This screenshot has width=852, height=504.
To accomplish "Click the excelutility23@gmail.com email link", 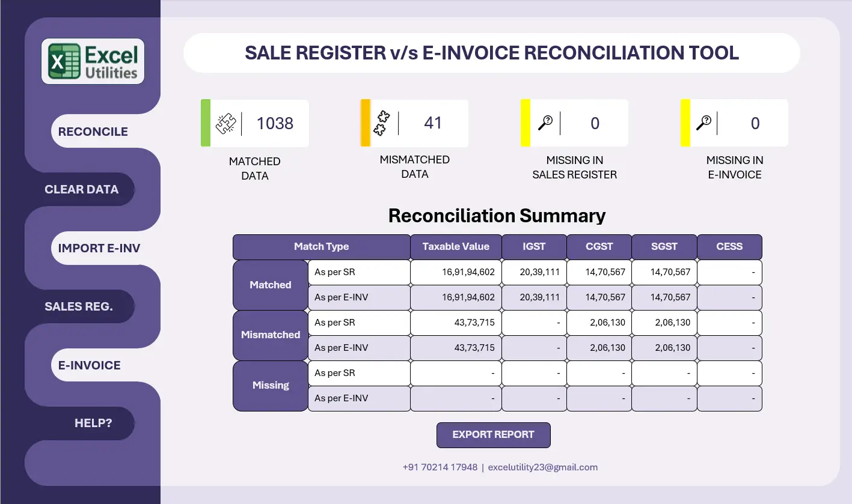I will click(542, 467).
